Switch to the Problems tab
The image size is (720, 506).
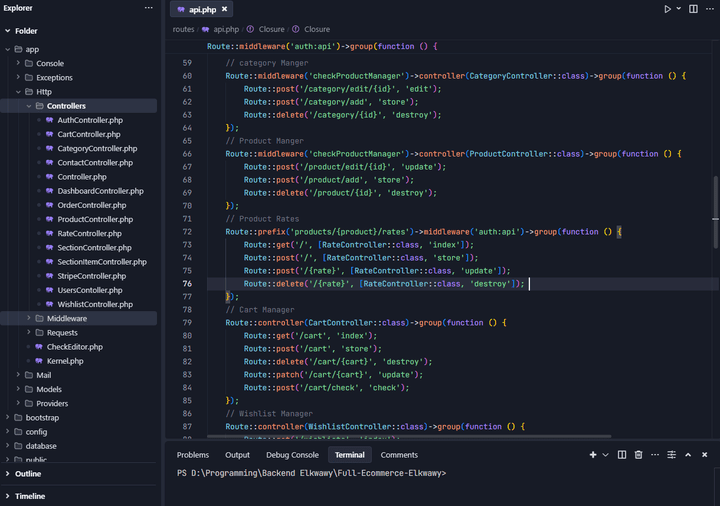tap(193, 455)
